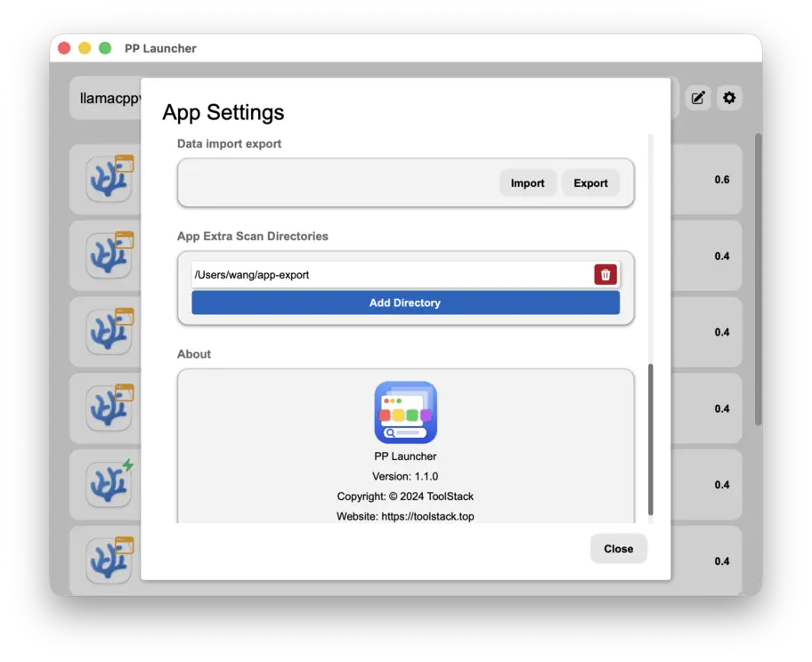Viewport: 812px width, 662px height.
Task: Delete the /Users/wang/app-export directory entry
Action: click(605, 275)
